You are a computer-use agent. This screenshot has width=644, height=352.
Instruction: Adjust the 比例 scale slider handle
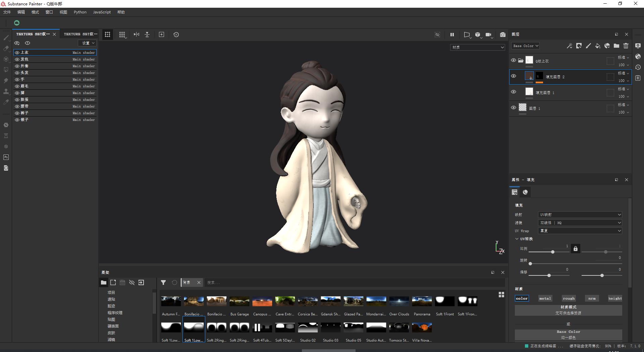click(x=553, y=252)
